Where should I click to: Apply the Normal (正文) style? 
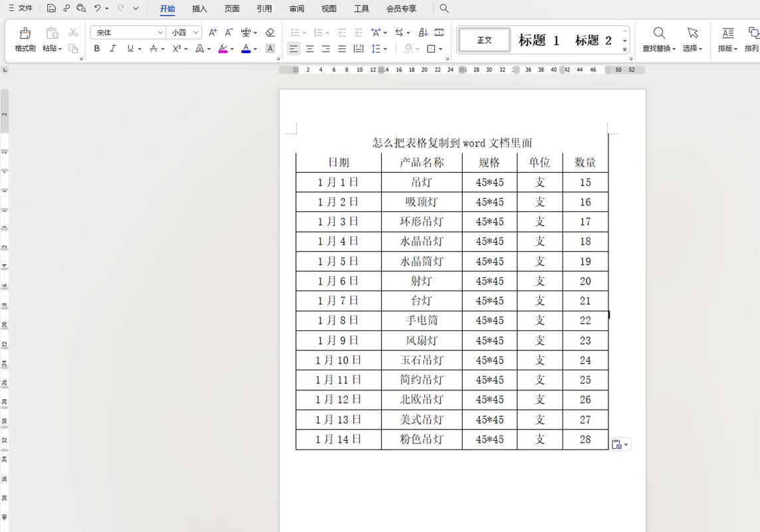click(x=485, y=40)
